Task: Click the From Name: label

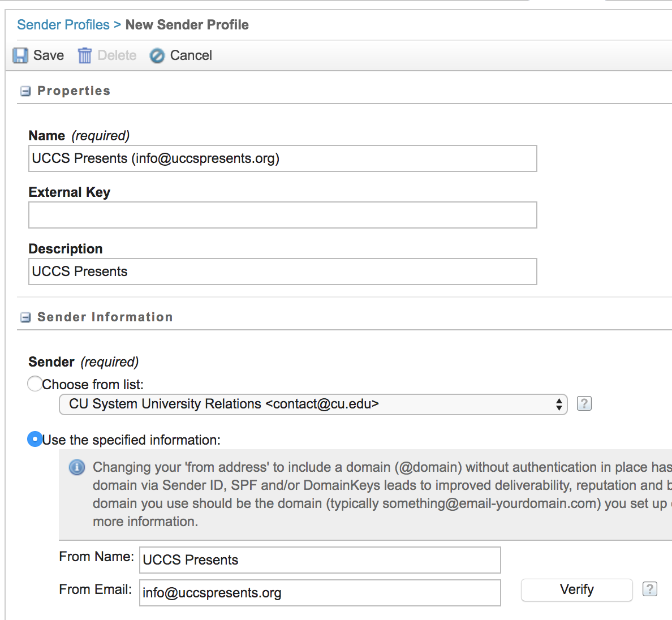Action: tap(96, 557)
